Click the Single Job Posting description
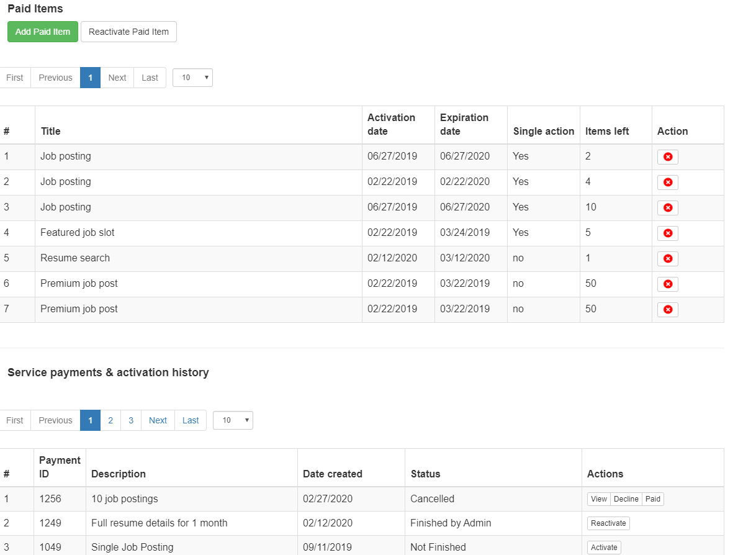756x555 pixels. coord(132,547)
